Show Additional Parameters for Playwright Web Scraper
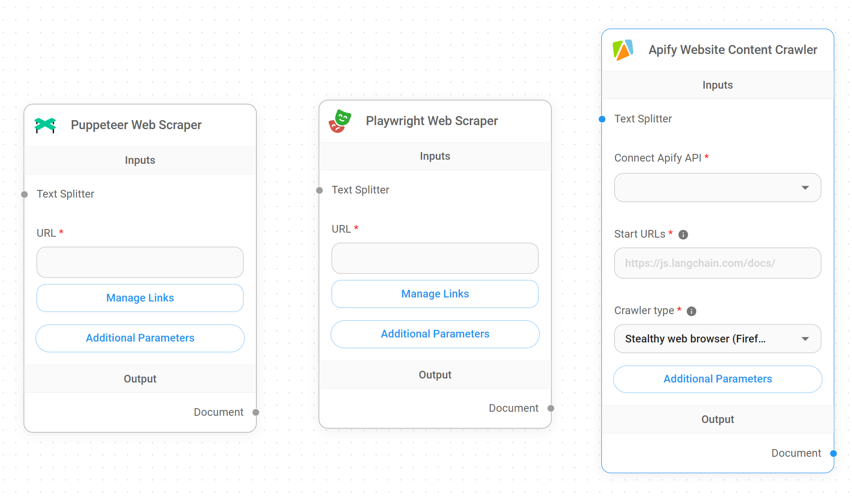 435,334
